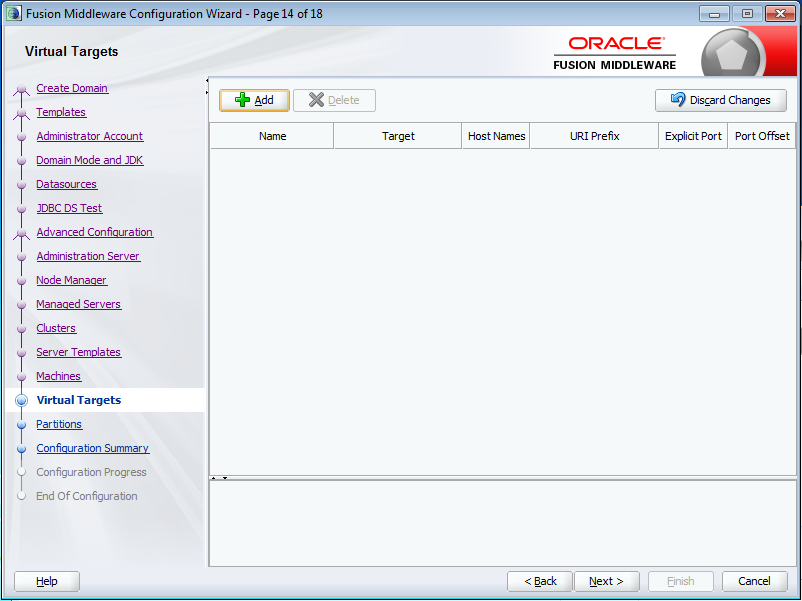Viewport: 802px width, 601px height.
Task: Maximize the wizard window
Action: point(747,14)
